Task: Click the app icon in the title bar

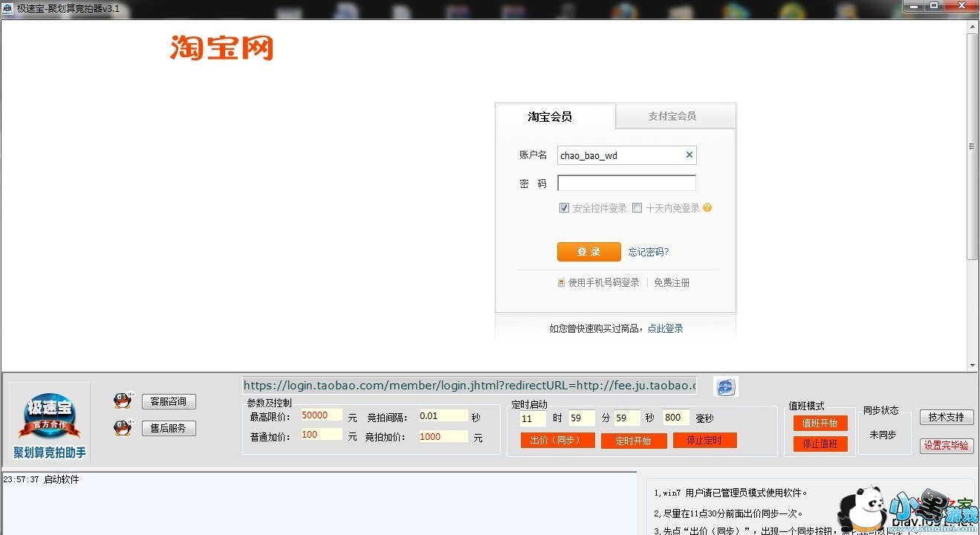Action: click(6, 8)
